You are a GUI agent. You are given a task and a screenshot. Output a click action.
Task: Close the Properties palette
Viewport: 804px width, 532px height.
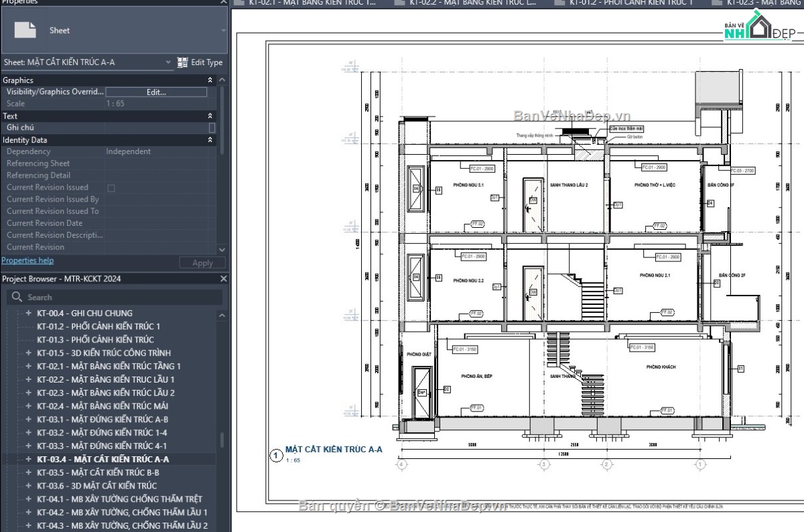coord(224,2)
